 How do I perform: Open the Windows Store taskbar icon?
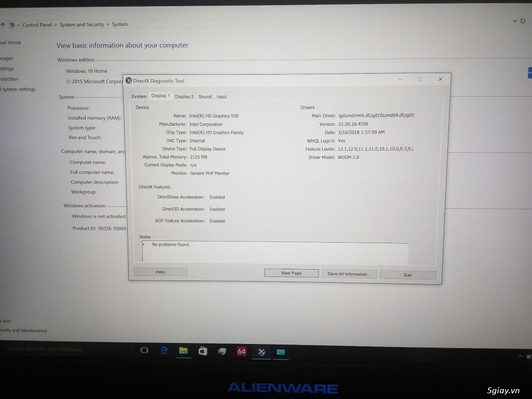(203, 351)
